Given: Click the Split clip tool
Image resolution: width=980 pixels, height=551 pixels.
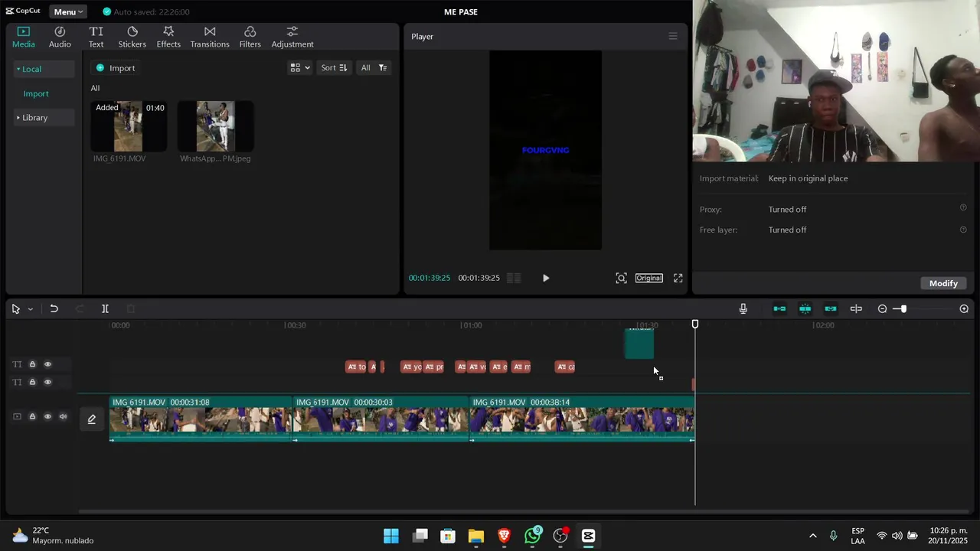Looking at the screenshot, I should 105,308.
